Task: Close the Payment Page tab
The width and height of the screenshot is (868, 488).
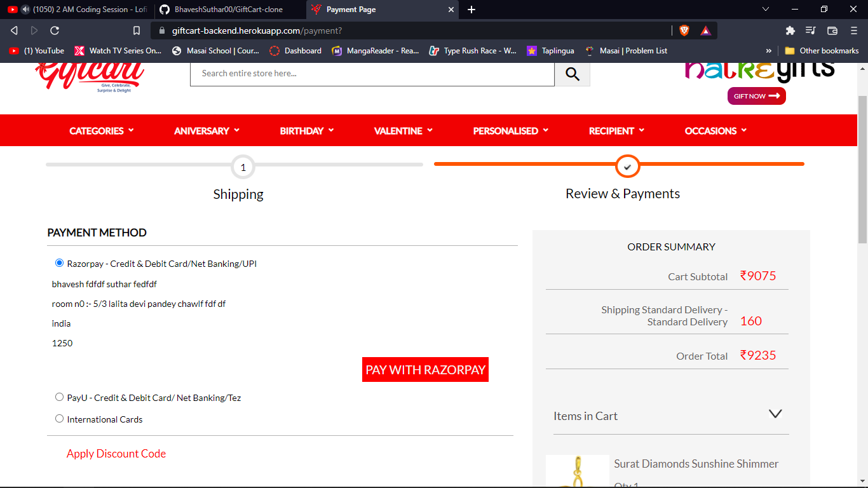Action: (x=452, y=10)
